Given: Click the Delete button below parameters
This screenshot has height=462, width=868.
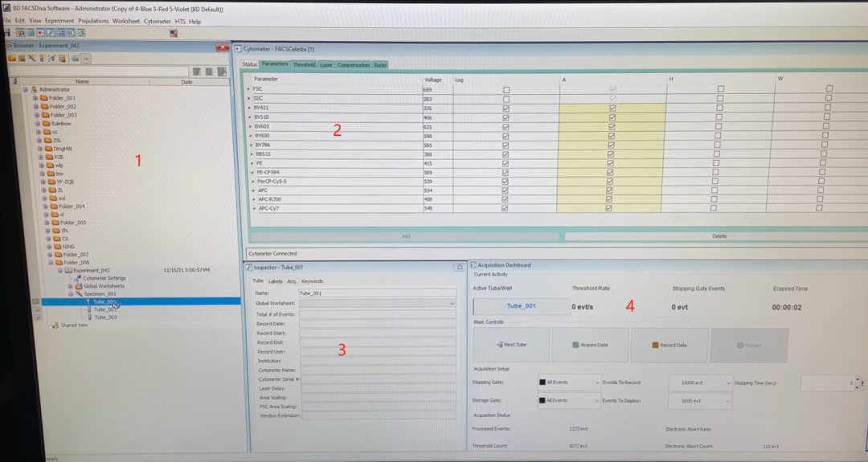Looking at the screenshot, I should [719, 236].
